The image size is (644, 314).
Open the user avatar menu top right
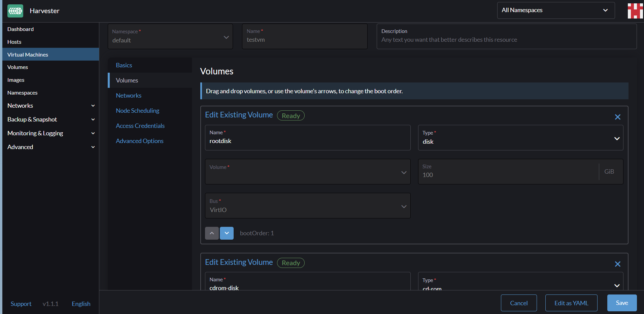click(635, 10)
